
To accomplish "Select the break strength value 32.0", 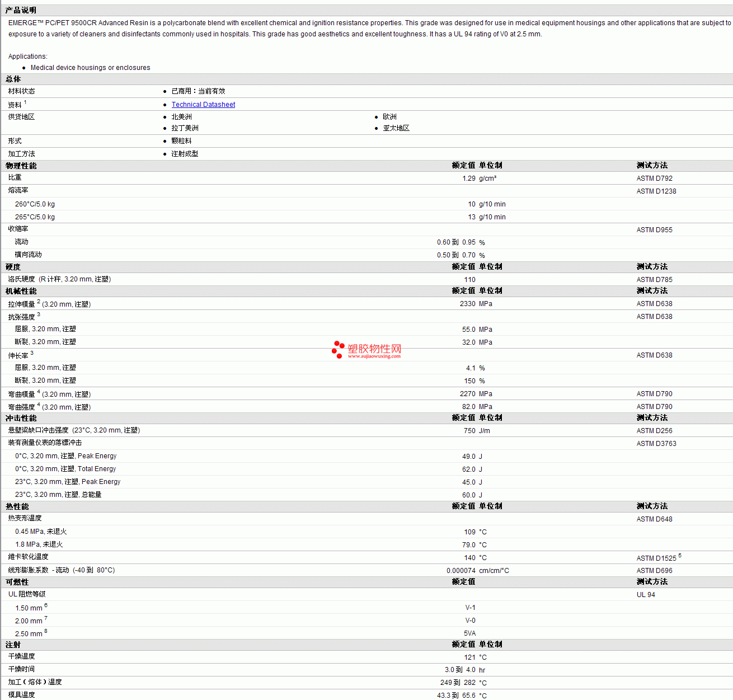I will click(x=469, y=342).
